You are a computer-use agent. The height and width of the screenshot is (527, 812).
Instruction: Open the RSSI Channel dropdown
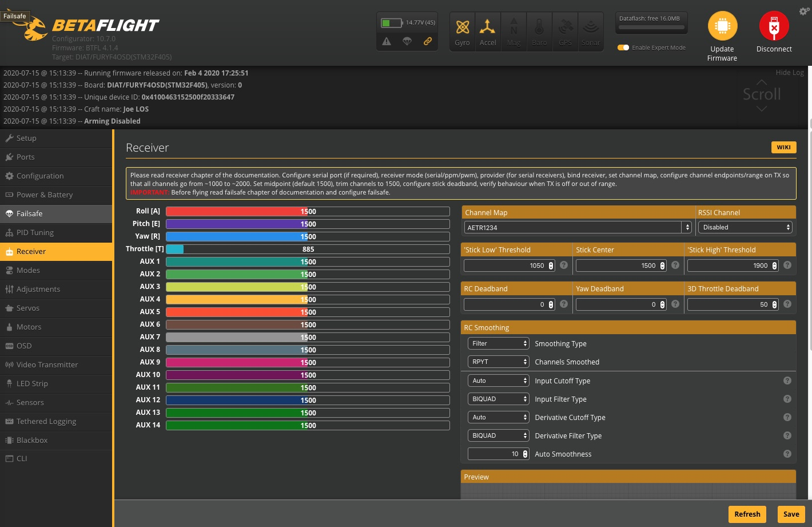pos(745,227)
